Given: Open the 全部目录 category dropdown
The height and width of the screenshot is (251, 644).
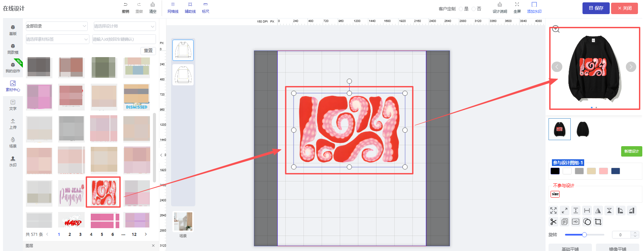Looking at the screenshot, I should [56, 26].
